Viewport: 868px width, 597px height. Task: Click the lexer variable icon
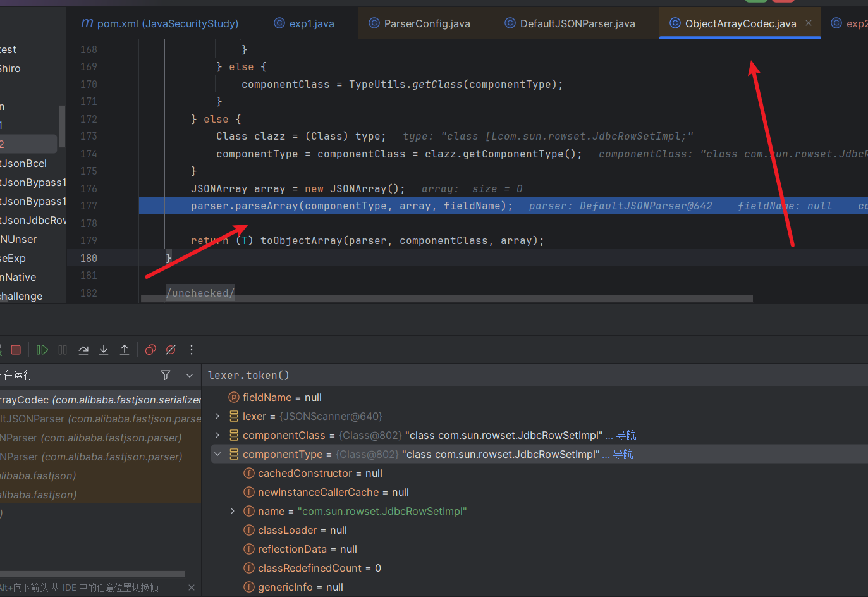234,416
